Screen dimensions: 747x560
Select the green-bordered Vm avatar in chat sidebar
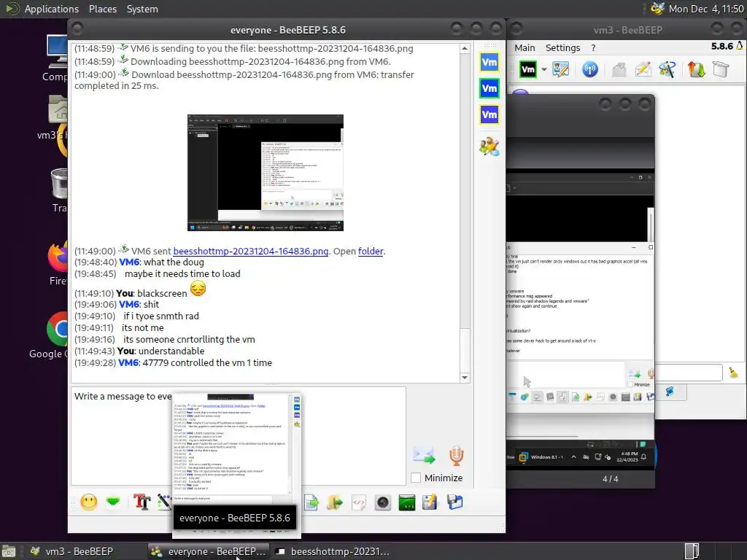tap(489, 88)
